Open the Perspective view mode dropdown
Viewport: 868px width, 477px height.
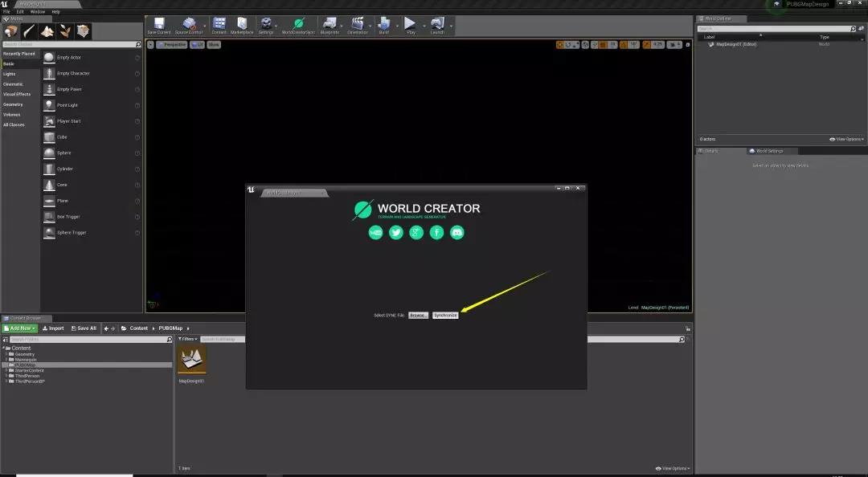coord(172,45)
